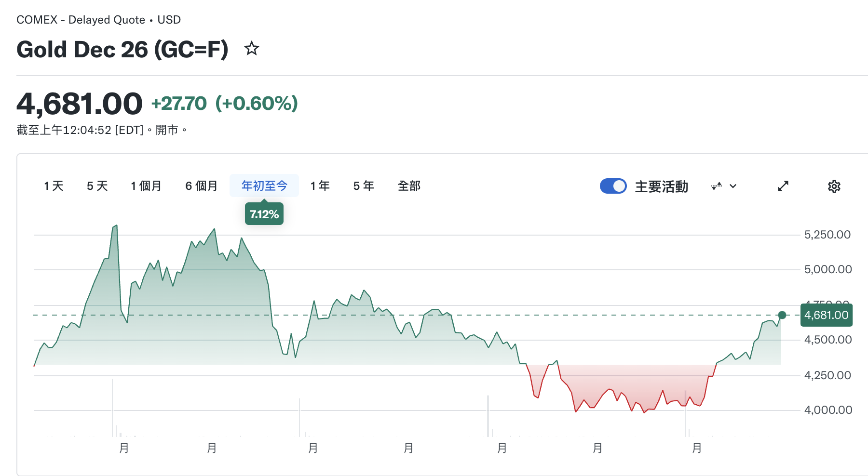
Task: Open chart settings gear icon
Action: pyautogui.click(x=834, y=186)
